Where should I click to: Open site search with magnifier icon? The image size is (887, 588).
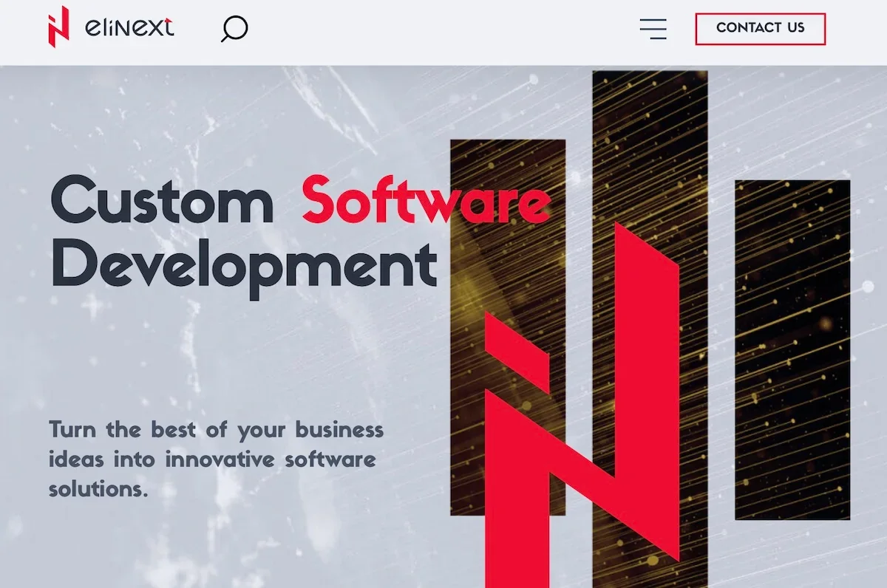coord(234,30)
